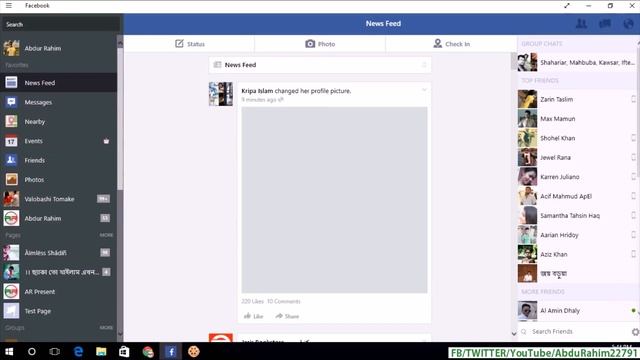Click the Messages icon in sidebar
640x360 pixels.
tap(11, 102)
